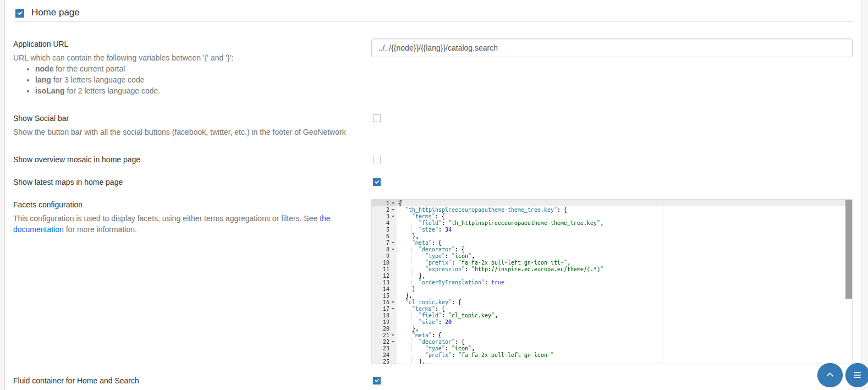Collapse code fold arrow on line 1
868x390 pixels.
(393, 204)
